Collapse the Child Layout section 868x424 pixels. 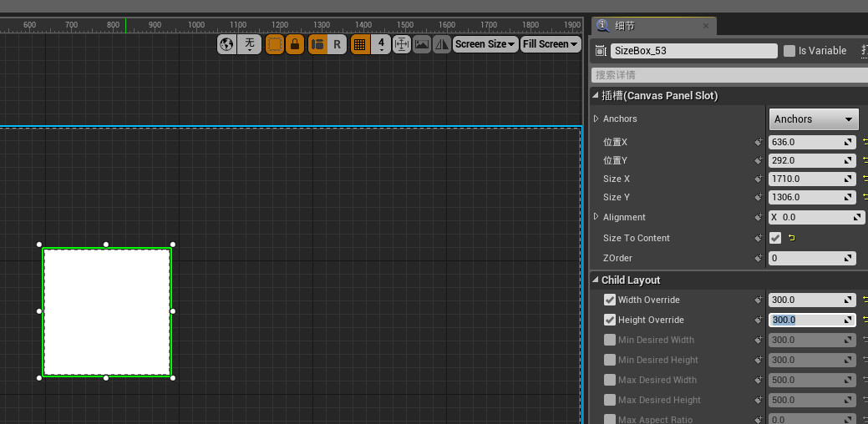point(596,280)
